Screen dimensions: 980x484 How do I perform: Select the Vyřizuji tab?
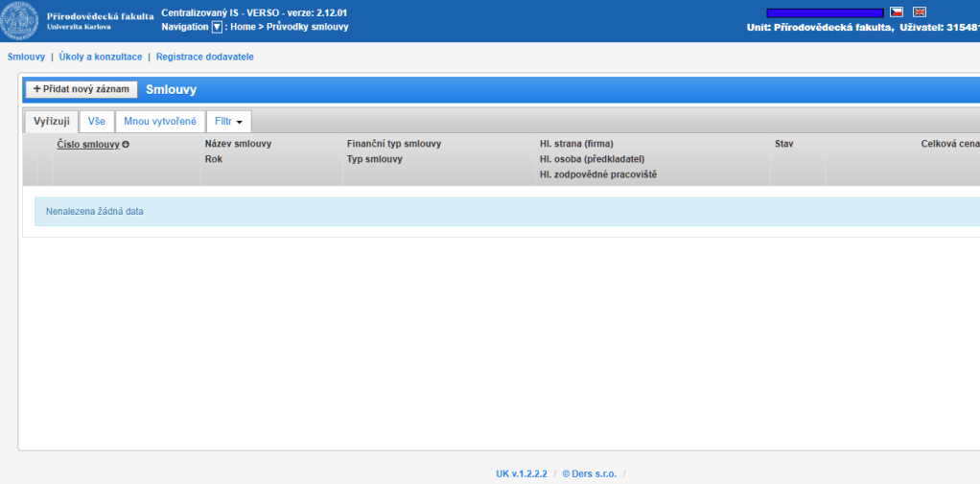point(52,122)
